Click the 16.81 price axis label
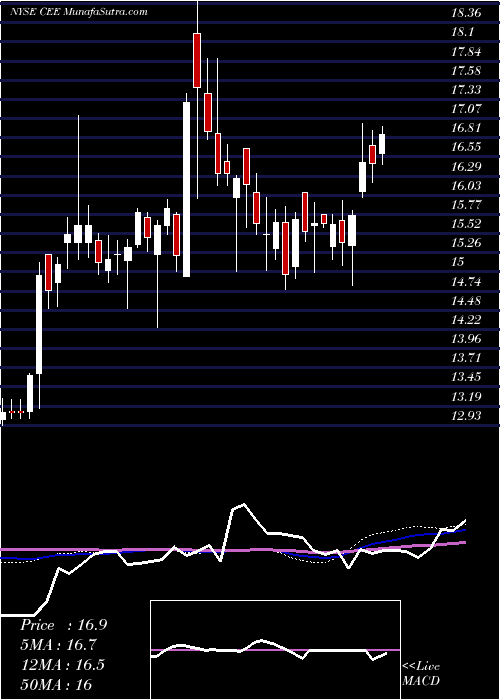The height and width of the screenshot is (700, 500). (x=466, y=128)
